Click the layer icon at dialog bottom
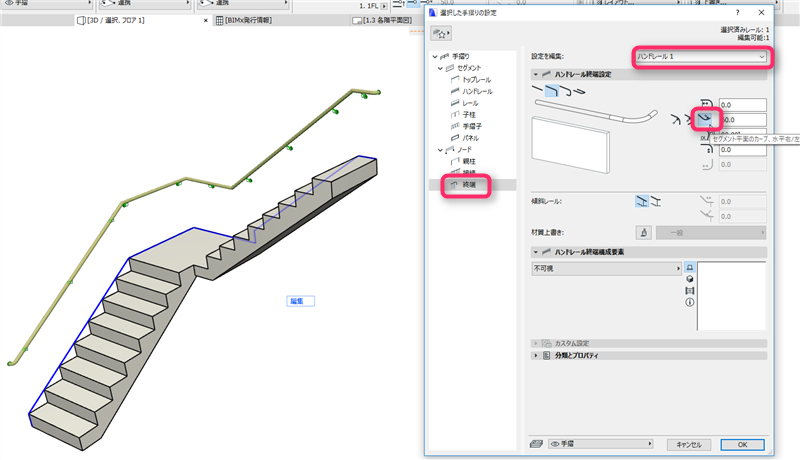Screen dimensions: 800x460 [x=536, y=444]
